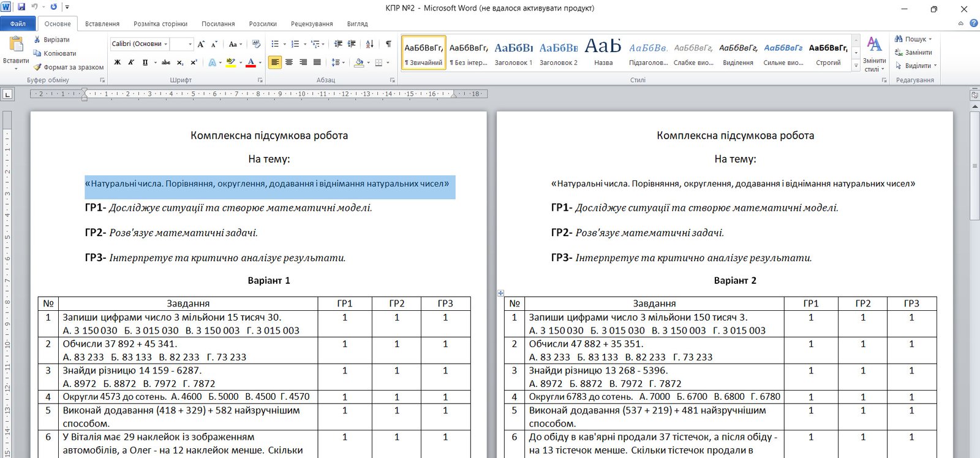The image size is (980, 458).
Task: Click the Increase Indent icon
Action: 352,44
